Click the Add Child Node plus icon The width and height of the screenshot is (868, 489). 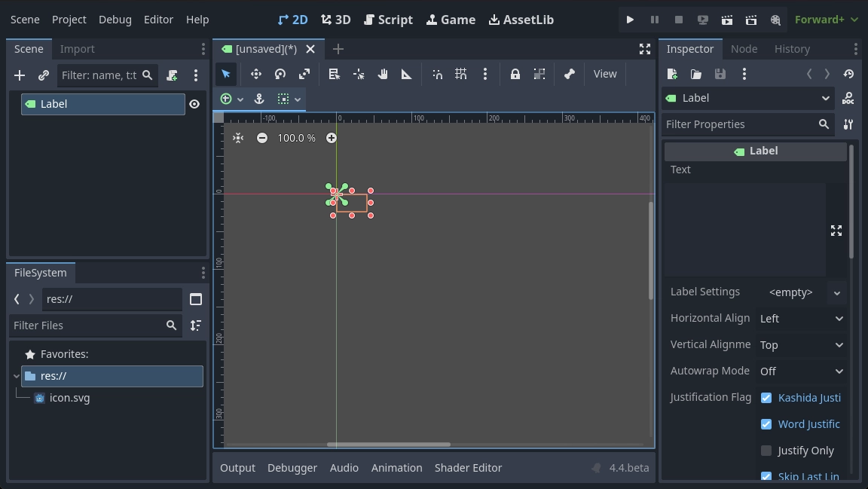(20, 75)
